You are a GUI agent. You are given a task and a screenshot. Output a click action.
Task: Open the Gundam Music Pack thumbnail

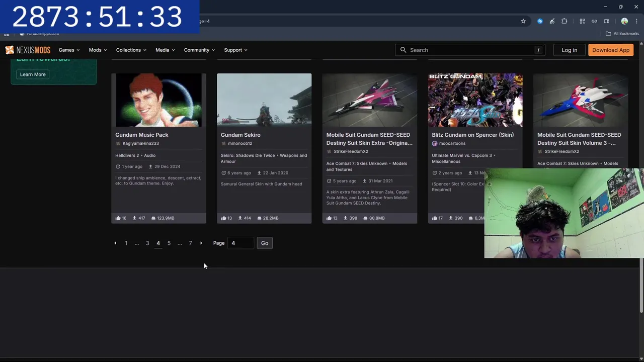(158, 100)
